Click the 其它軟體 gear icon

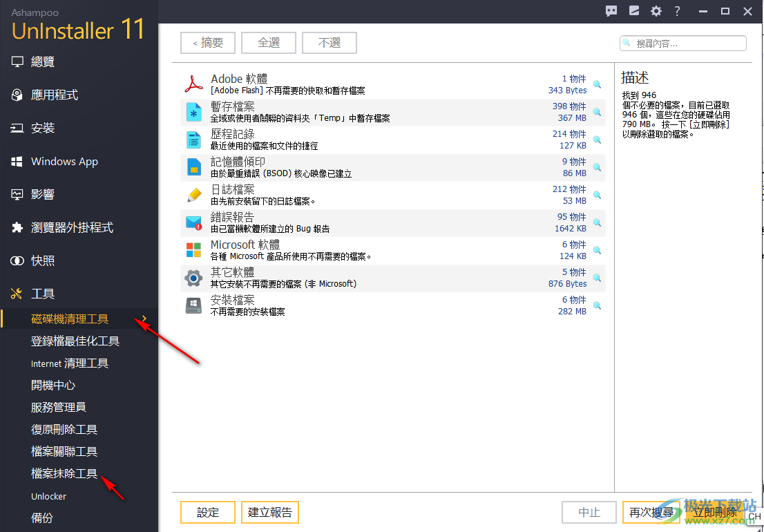click(x=193, y=278)
